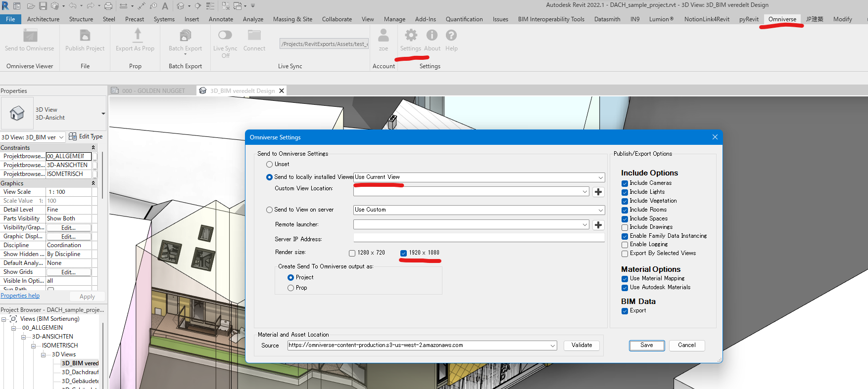Check the 1280 x 720 render size
Screen dimensions: 868x389
pos(352,253)
